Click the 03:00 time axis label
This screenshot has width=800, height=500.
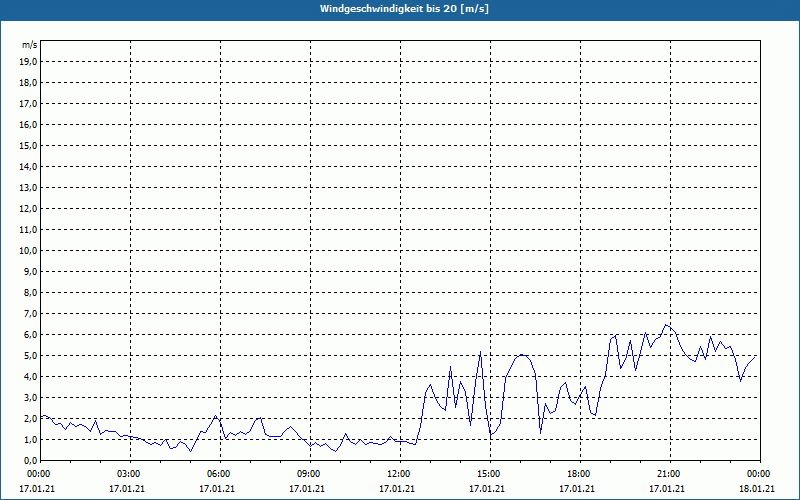[131, 474]
